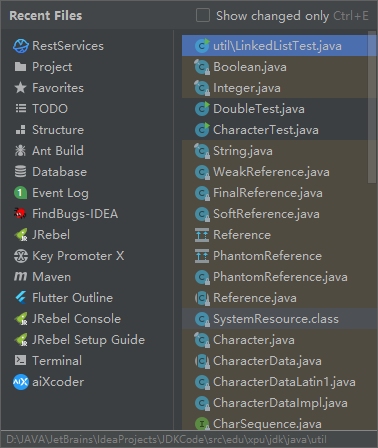Screen dimensions: 378x448
Task: Click the Ant Build icon
Action: (x=20, y=151)
